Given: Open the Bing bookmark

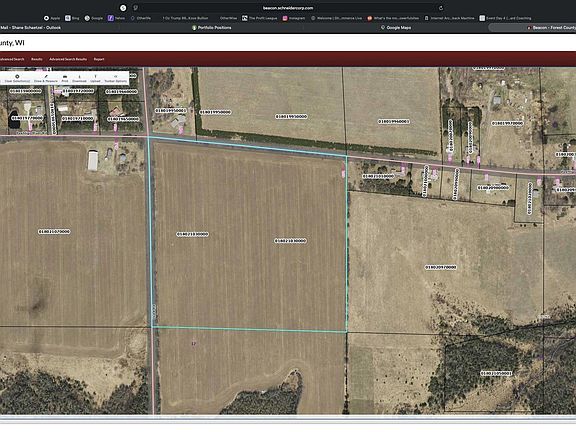Looking at the screenshot, I should (x=72, y=18).
